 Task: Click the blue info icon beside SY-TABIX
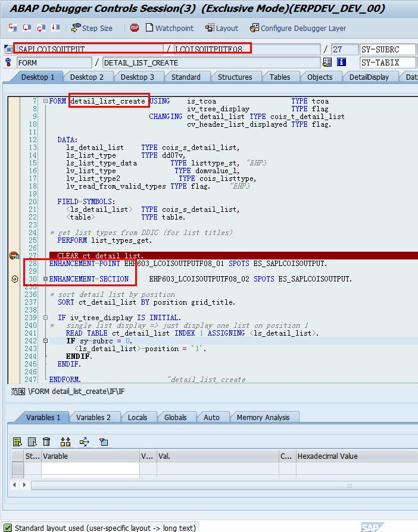[341, 62]
